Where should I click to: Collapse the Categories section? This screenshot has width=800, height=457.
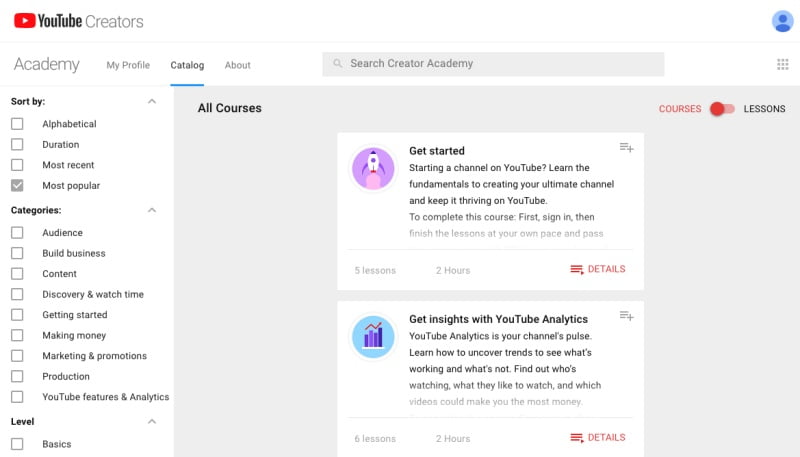pos(152,210)
